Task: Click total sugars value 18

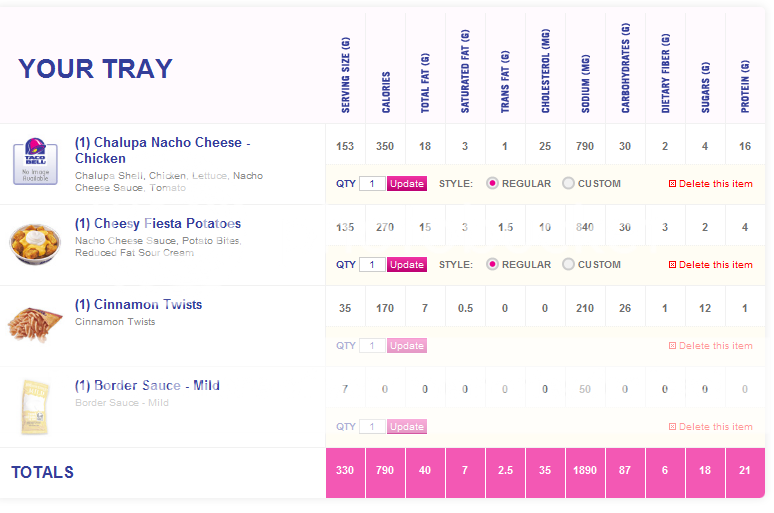Action: pyautogui.click(x=705, y=471)
